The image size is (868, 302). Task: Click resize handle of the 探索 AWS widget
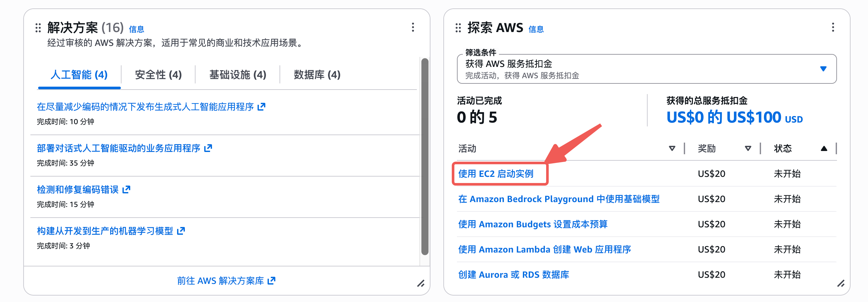point(841,284)
